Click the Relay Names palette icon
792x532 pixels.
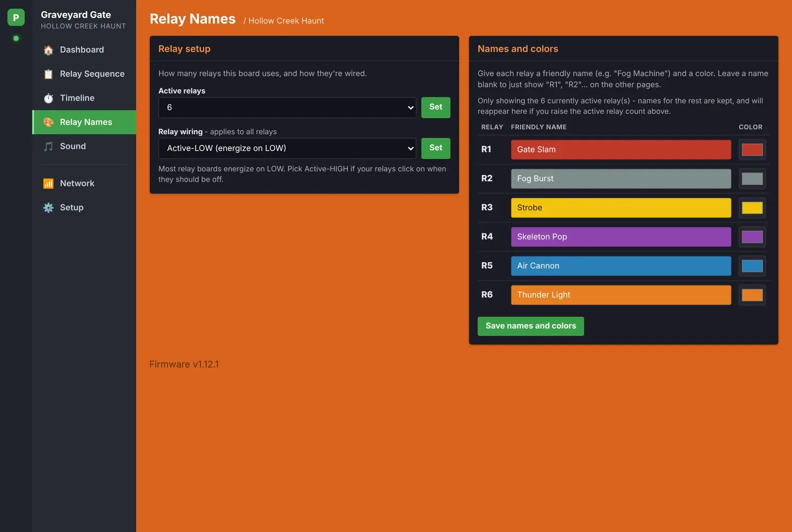48,122
